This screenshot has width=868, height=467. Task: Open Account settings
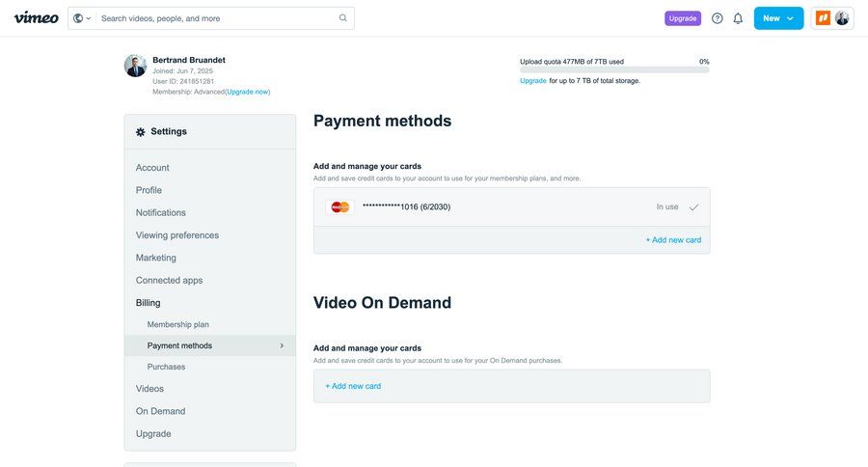point(152,167)
